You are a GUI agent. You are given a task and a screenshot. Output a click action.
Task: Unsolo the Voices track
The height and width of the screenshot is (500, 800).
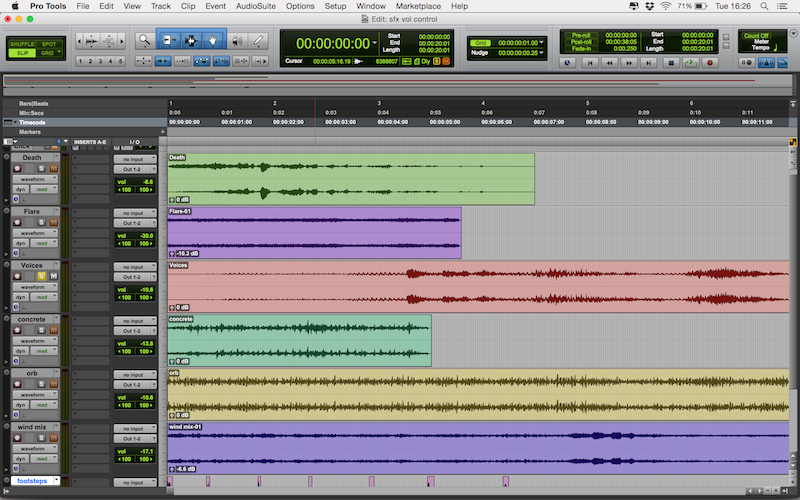pos(41,276)
